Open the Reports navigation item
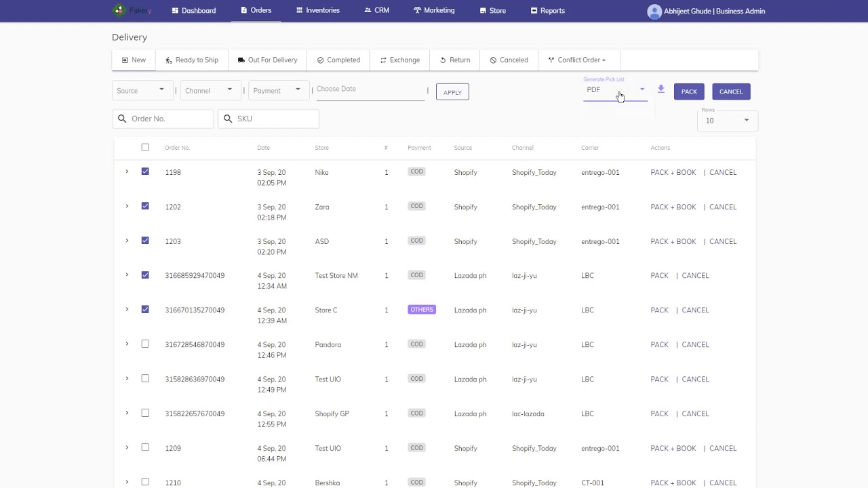 (548, 11)
